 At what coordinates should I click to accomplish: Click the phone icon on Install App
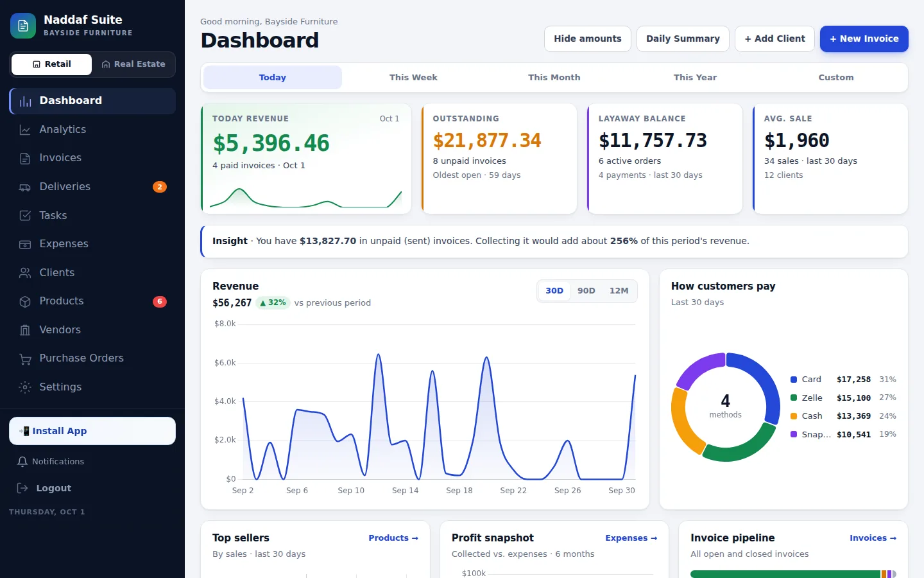pos(24,431)
